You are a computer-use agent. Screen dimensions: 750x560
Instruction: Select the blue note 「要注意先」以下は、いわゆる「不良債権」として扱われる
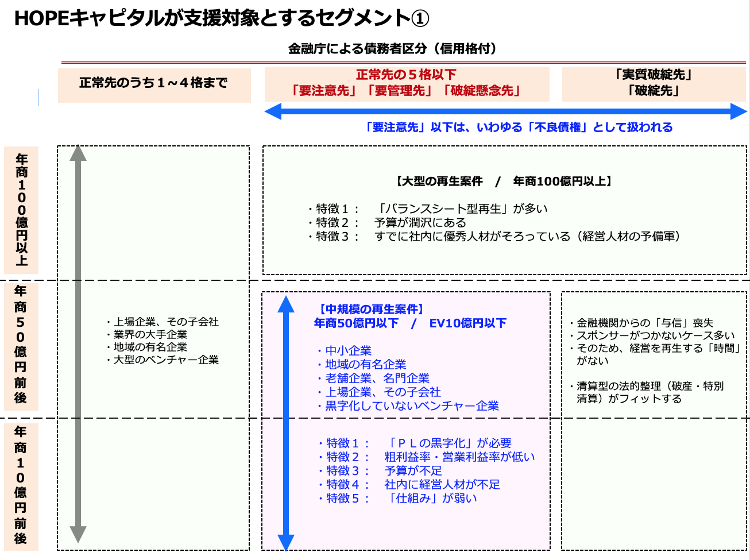point(519,127)
